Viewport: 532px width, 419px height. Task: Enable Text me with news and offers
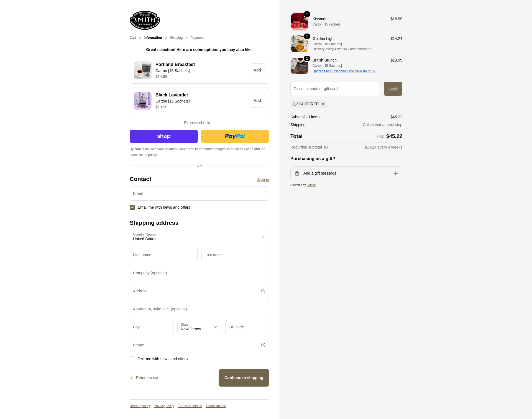coord(132,359)
